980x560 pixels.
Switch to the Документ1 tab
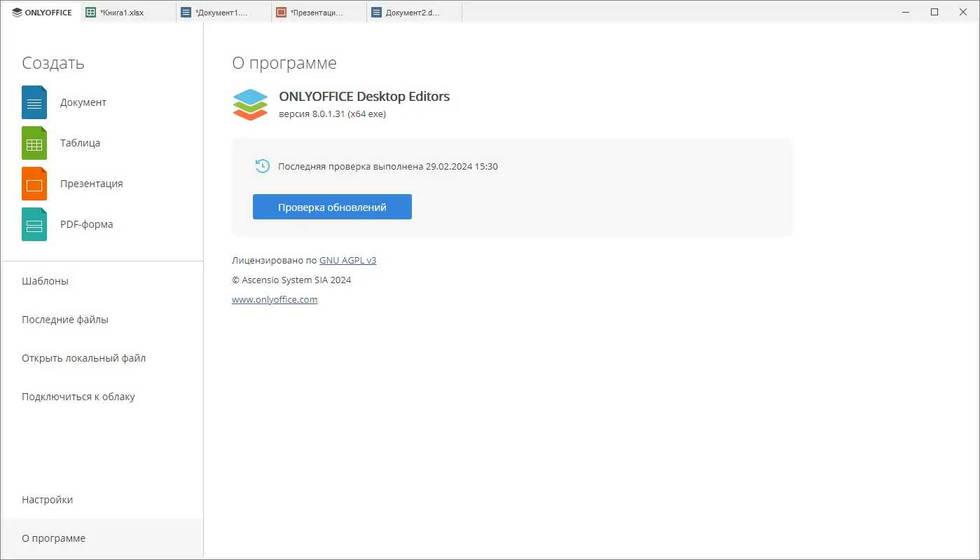223,12
